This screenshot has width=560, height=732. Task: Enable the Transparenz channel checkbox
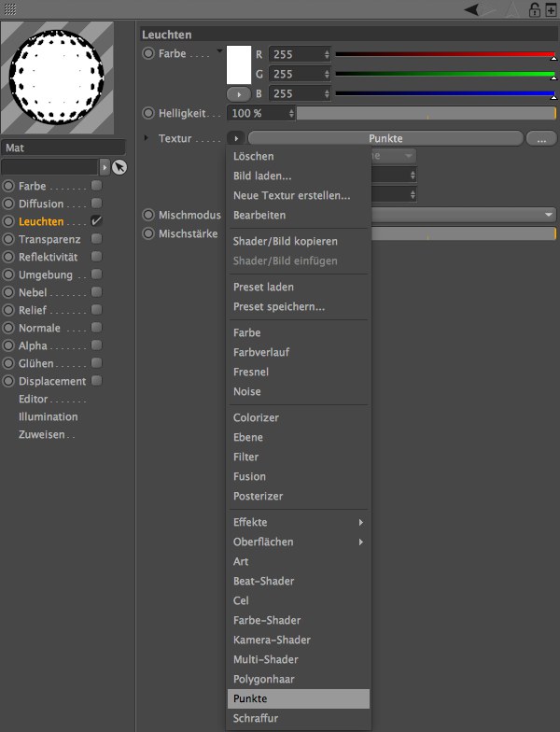pyautogui.click(x=96, y=239)
